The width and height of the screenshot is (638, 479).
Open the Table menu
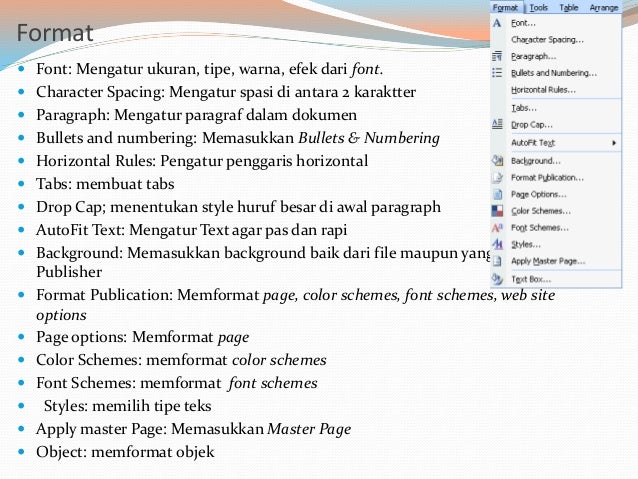pos(568,7)
